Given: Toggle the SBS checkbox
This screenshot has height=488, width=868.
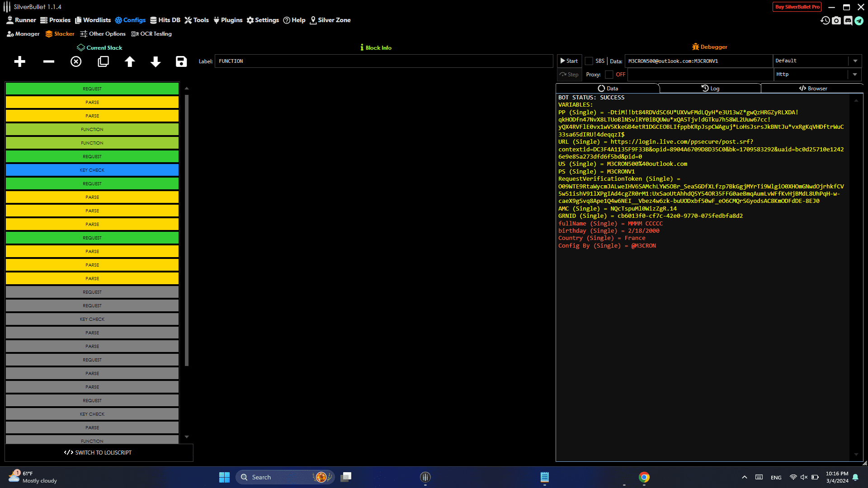Looking at the screenshot, I should (589, 61).
